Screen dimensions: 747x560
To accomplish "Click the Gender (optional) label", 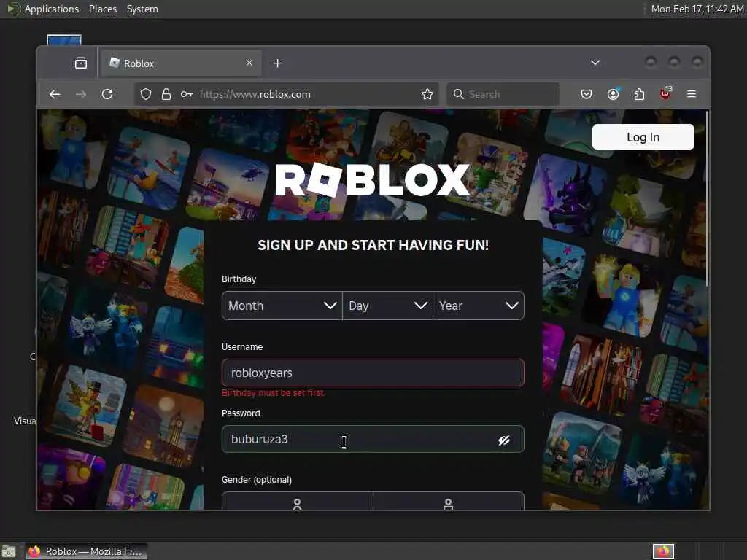I will pyautogui.click(x=256, y=480).
